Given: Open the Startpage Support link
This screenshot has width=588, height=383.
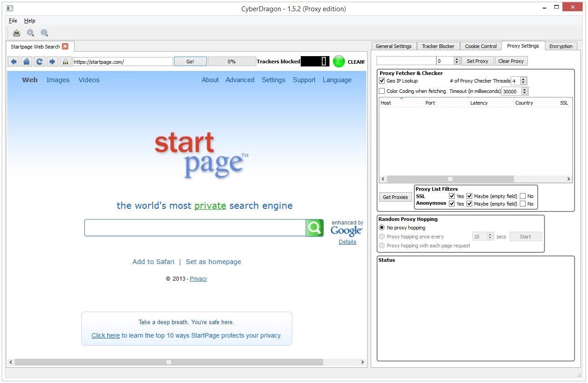Looking at the screenshot, I should [304, 80].
